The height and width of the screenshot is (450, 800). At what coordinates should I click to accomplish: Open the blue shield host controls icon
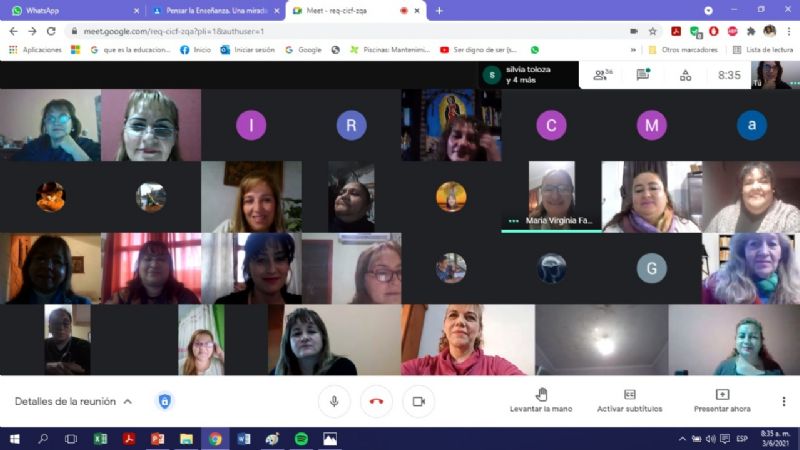(164, 402)
